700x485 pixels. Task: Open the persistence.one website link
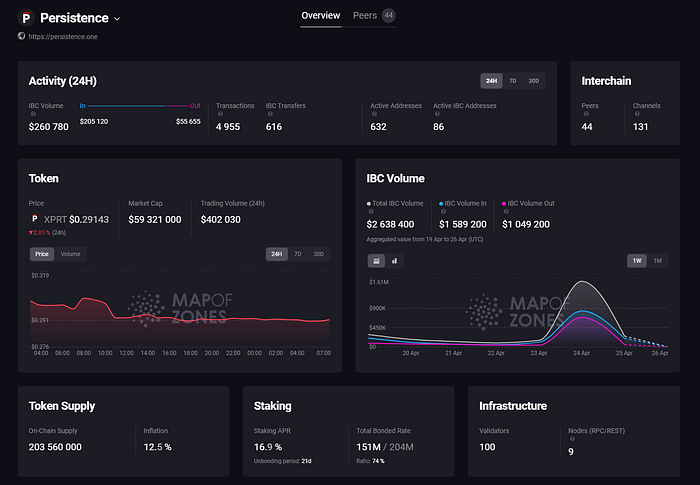pyautogui.click(x=63, y=37)
